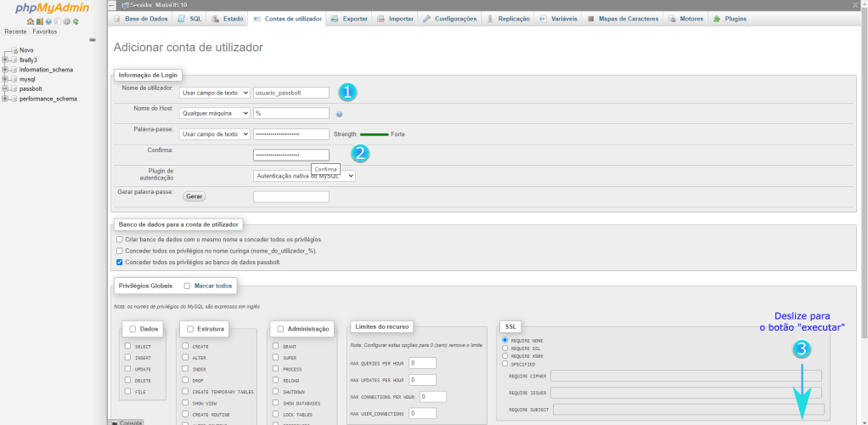The height and width of the screenshot is (425, 868).
Task: Click the help icon beside the host name field
Action: click(339, 113)
